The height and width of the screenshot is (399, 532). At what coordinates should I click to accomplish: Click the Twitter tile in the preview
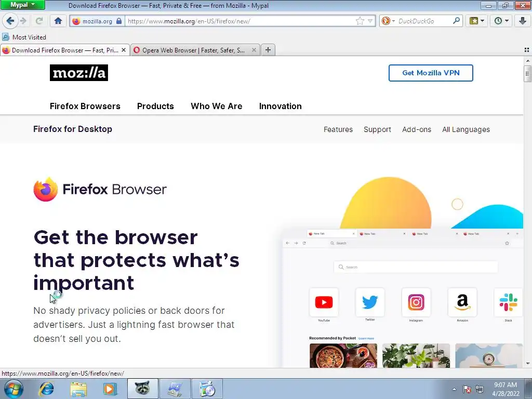(370, 302)
